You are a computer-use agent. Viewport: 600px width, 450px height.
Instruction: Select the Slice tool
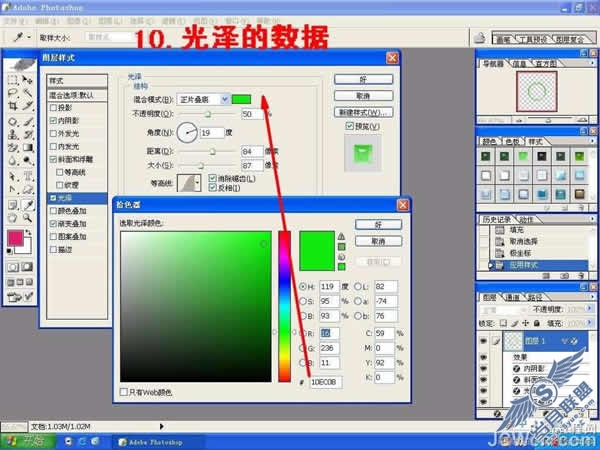(x=27, y=106)
